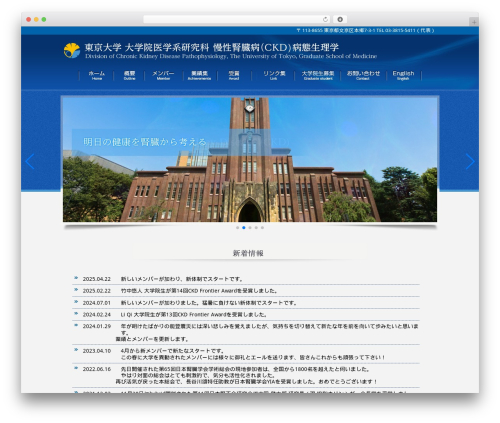The height and width of the screenshot is (423, 500).
Task: Click the bullet icon beside the 2023.04.10 news
Action: pyautogui.click(x=76, y=350)
